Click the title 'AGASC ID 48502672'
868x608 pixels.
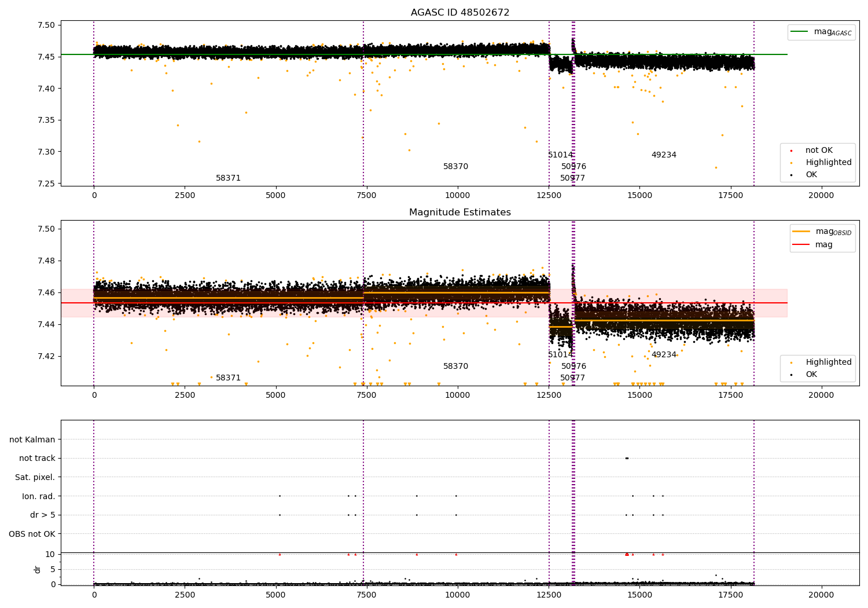coord(460,13)
